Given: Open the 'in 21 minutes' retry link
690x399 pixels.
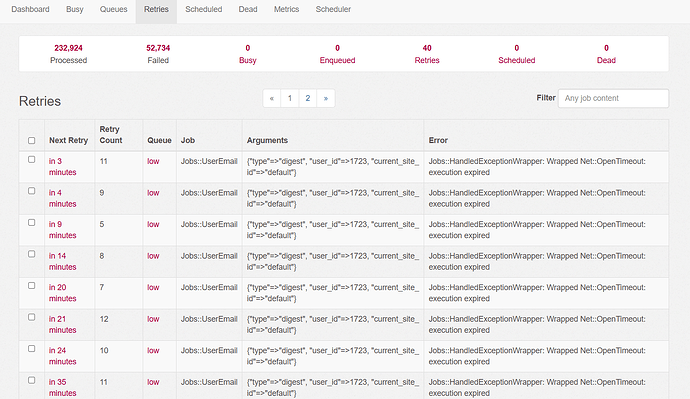Looking at the screenshot, I should [x=62, y=324].
